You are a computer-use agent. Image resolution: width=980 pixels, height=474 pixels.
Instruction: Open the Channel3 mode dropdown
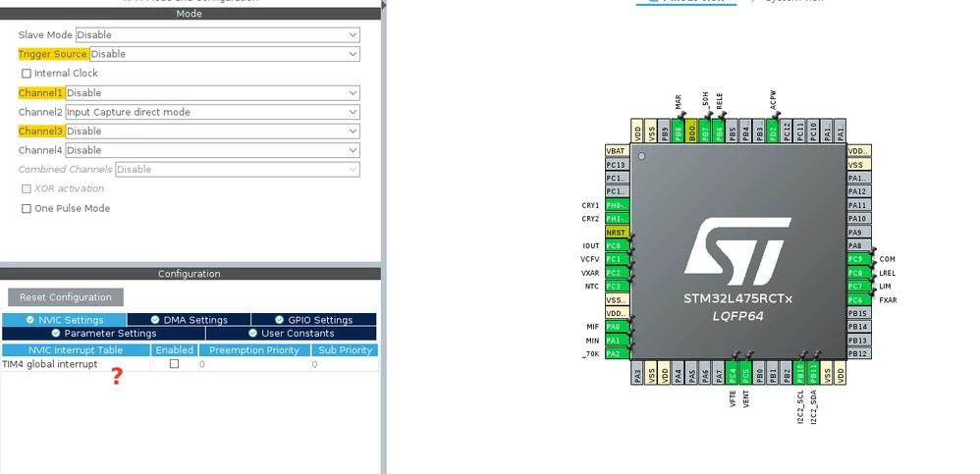click(x=212, y=132)
